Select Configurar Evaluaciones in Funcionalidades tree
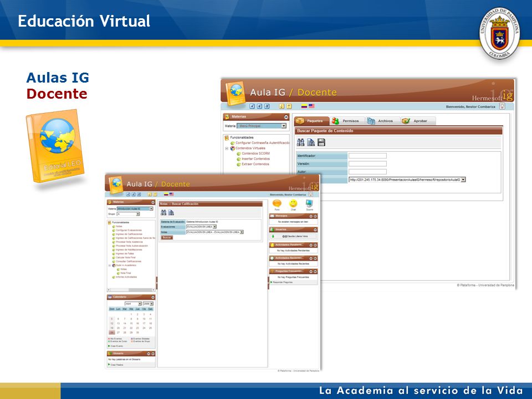The image size is (532, 399). [x=129, y=231]
